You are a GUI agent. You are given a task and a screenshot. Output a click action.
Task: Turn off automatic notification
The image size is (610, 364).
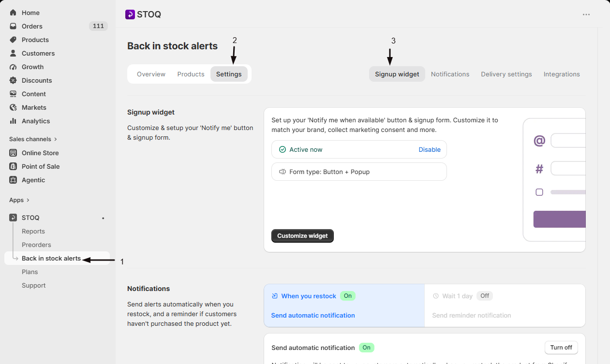click(561, 348)
